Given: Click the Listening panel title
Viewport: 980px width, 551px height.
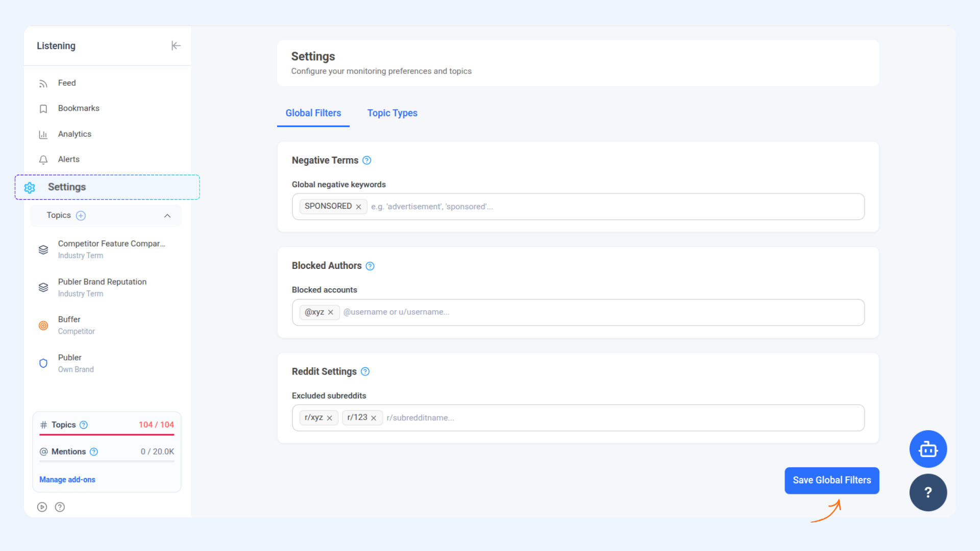Looking at the screenshot, I should pyautogui.click(x=56, y=46).
